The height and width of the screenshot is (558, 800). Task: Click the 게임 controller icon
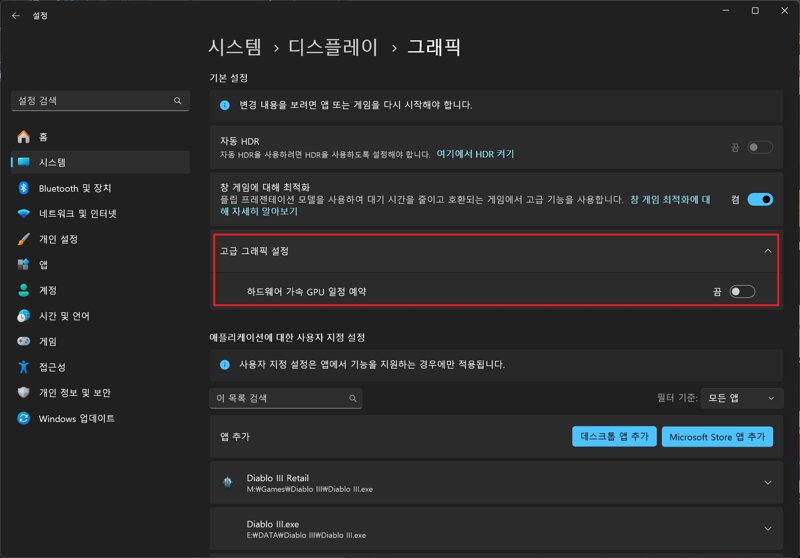pyautogui.click(x=23, y=341)
